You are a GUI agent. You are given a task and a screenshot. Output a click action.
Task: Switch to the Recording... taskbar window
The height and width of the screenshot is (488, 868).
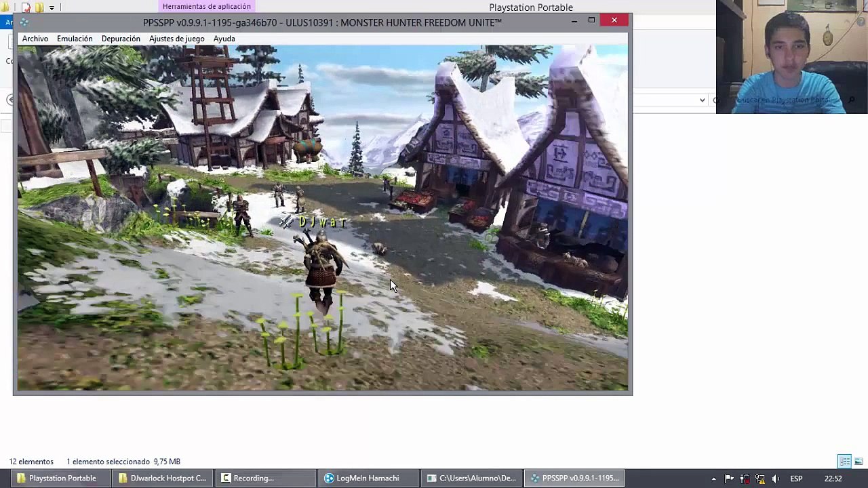pyautogui.click(x=267, y=479)
